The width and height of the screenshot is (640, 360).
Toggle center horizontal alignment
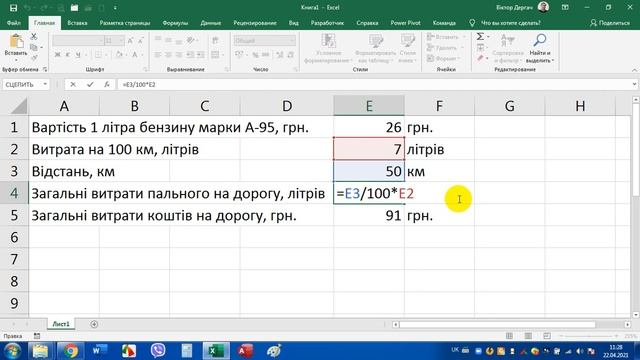(x=168, y=54)
